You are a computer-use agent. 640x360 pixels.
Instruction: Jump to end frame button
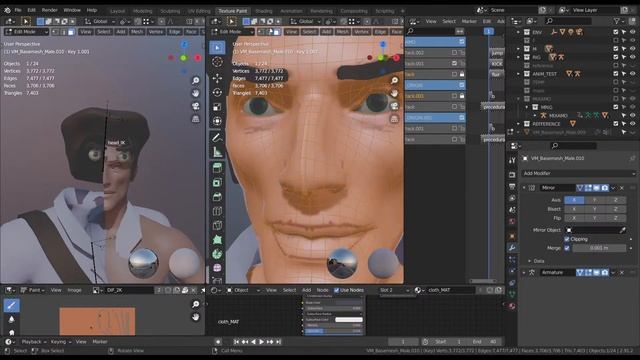point(278,342)
